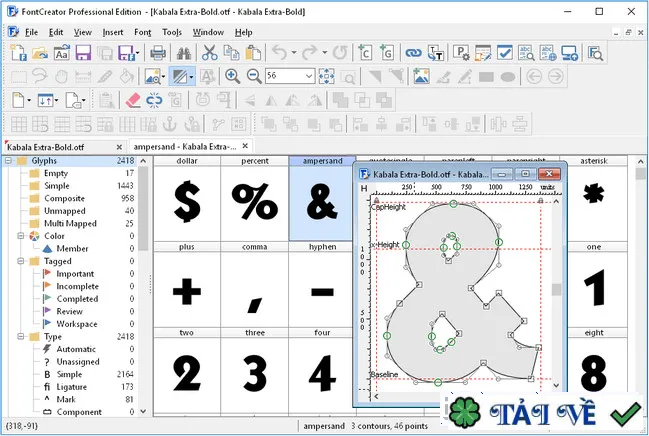Open the Edit menu

tap(55, 32)
